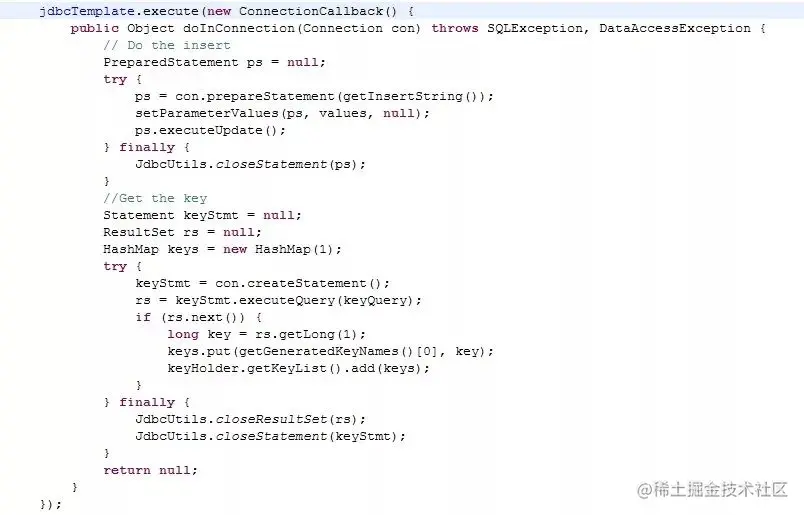The width and height of the screenshot is (804, 515).
Task: Click JdbcUtils.closeResultSet(rs) line
Action: tap(250, 419)
